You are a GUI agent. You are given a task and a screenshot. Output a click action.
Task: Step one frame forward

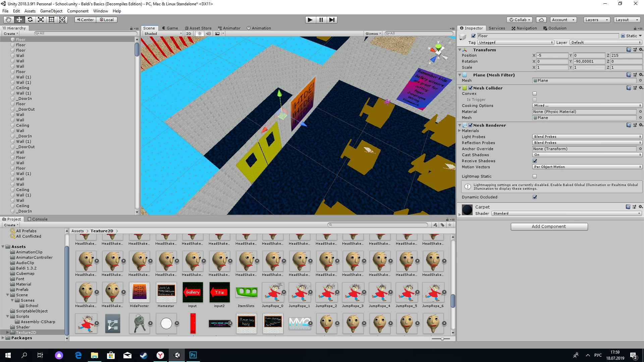[332, 20]
